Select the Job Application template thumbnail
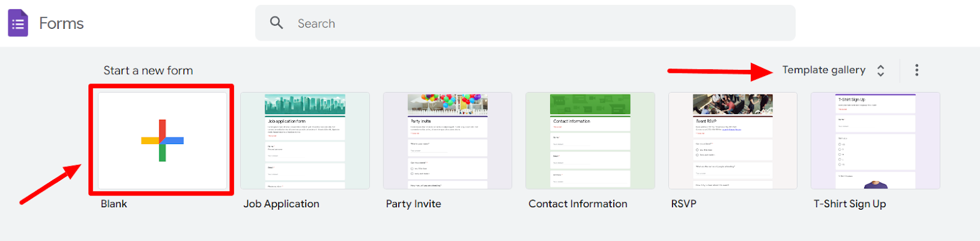 [x=305, y=141]
